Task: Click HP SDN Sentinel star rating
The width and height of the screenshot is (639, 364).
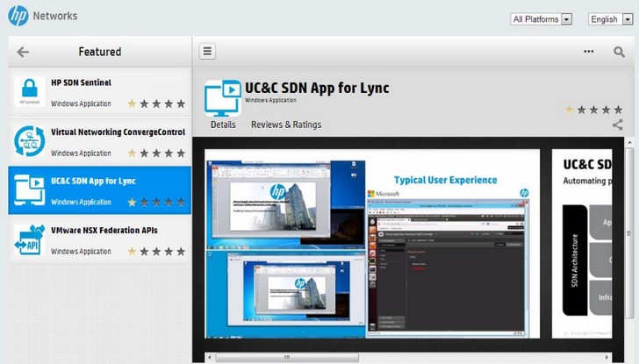Action: (156, 103)
